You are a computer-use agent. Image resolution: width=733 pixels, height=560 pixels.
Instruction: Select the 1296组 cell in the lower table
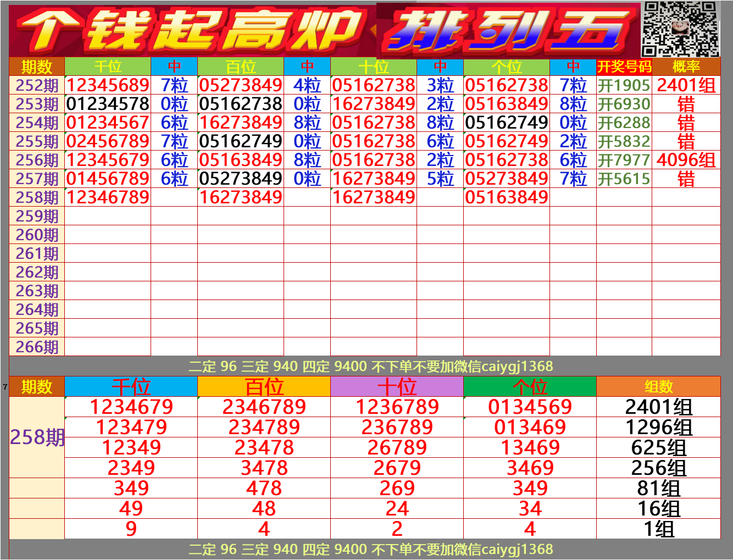click(658, 428)
